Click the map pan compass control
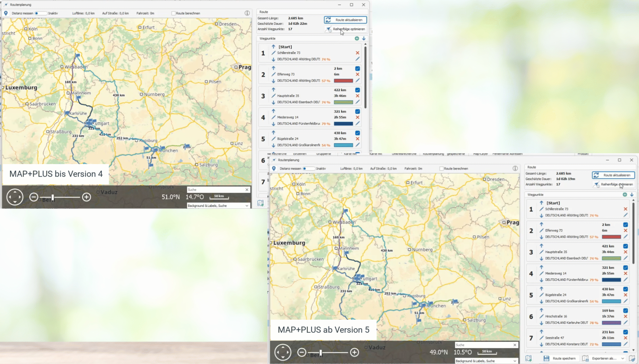Image resolution: width=639 pixels, height=364 pixels. pyautogui.click(x=15, y=197)
